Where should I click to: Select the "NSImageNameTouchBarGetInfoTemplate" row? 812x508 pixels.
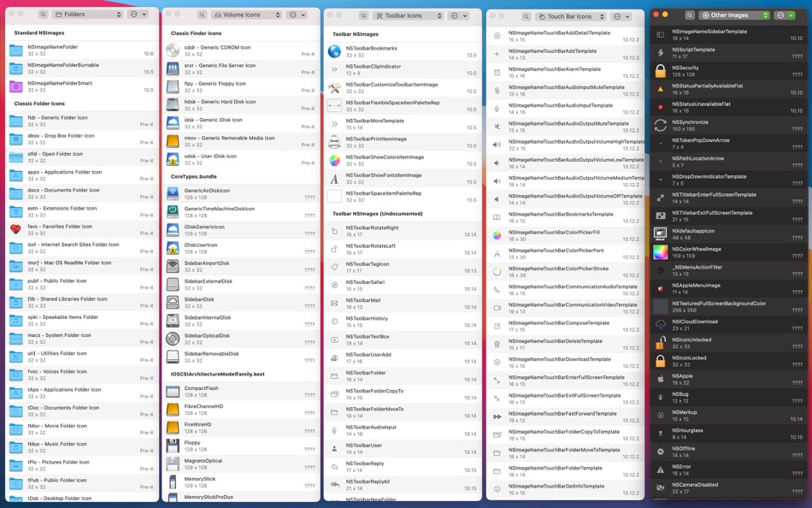tap(566, 489)
